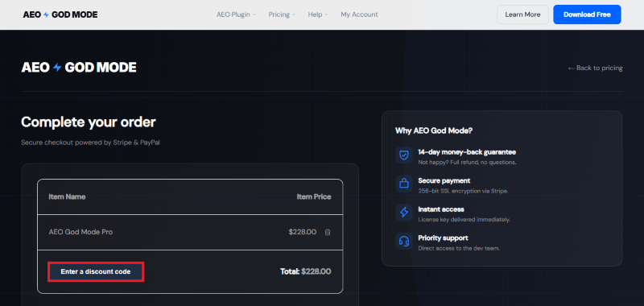Viewport: 644px width, 306px height.
Task: Click the trash icon beside AEO God Mode Pro
Action: tap(328, 232)
